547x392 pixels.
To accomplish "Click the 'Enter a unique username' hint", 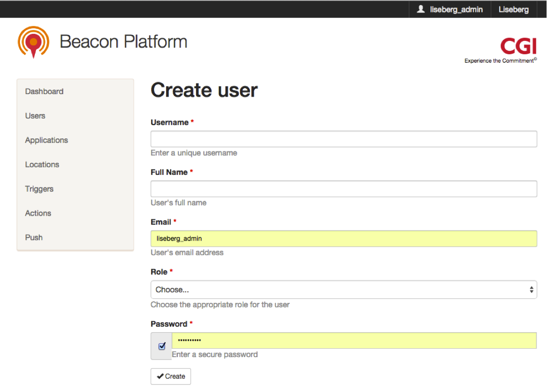I will pyautogui.click(x=194, y=153).
